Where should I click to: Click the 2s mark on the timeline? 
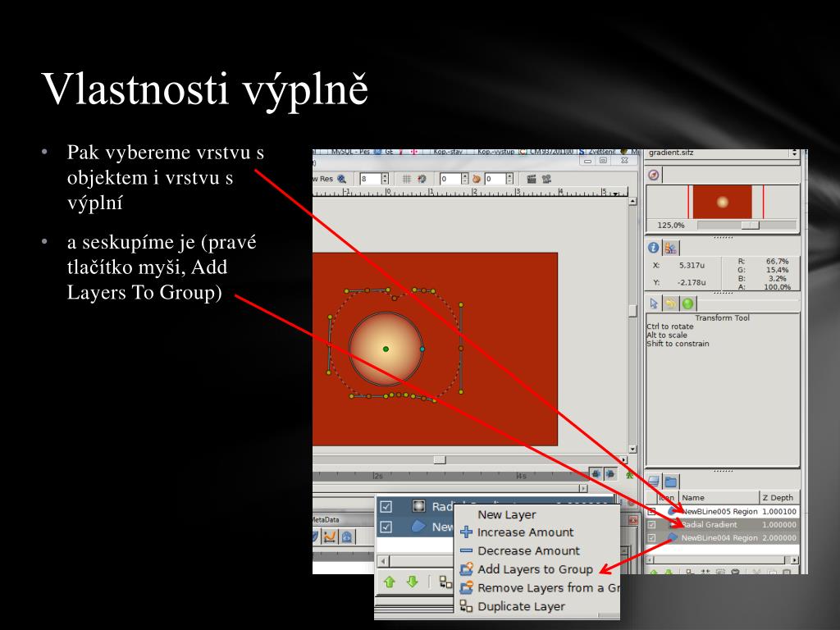378,476
